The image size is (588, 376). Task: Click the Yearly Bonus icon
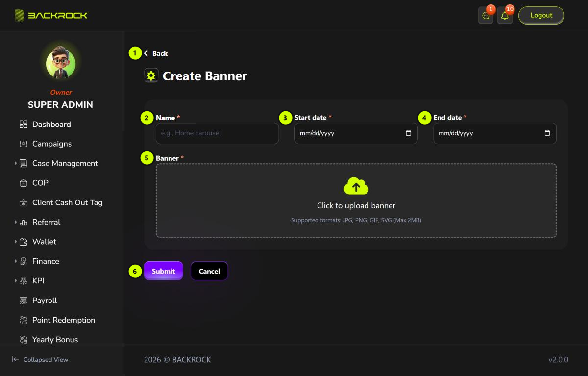(24, 340)
